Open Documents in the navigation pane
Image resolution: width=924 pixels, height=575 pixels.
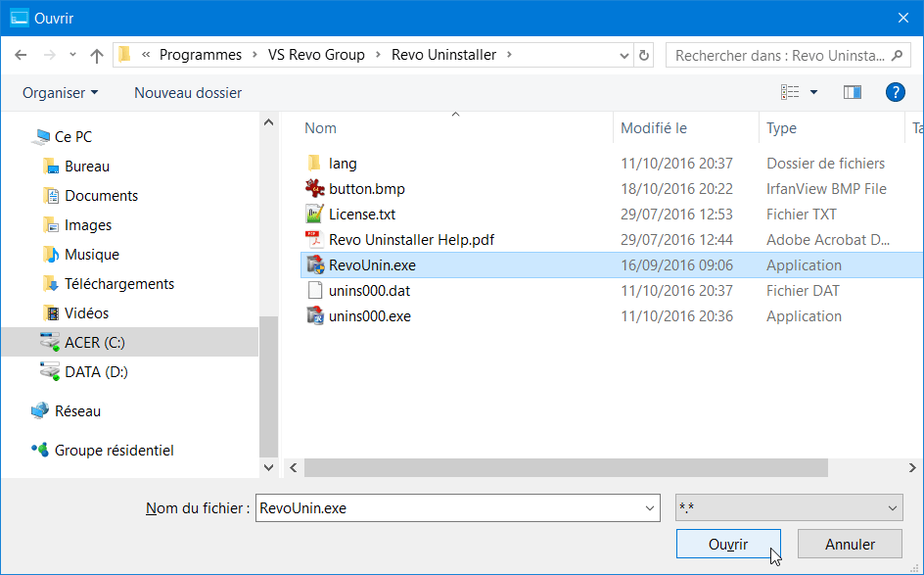102,196
